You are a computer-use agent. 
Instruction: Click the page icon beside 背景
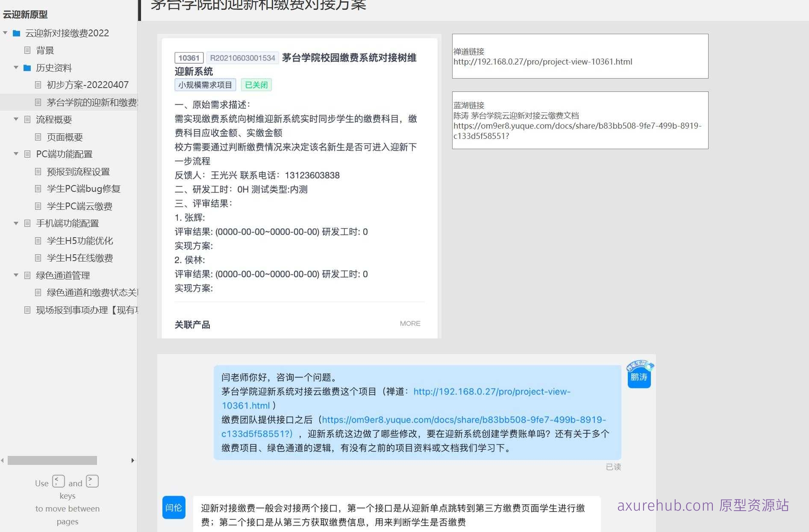pyautogui.click(x=27, y=50)
